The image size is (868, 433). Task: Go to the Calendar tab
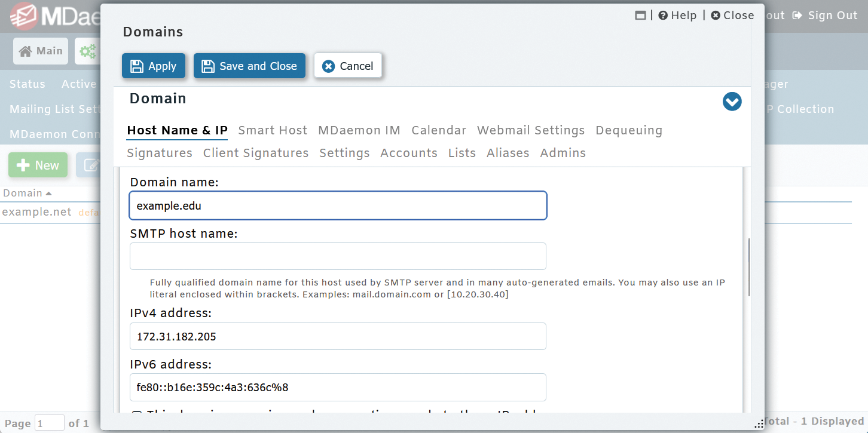tap(439, 130)
